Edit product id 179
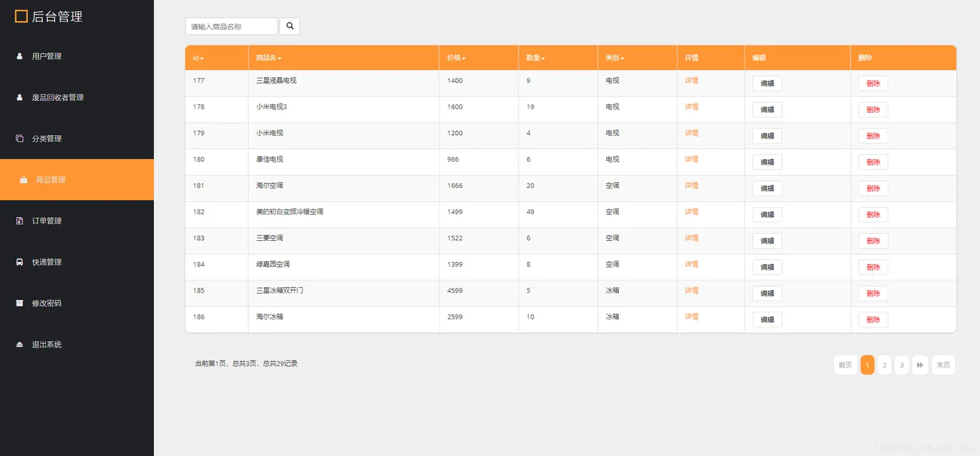This screenshot has width=980, height=456. (x=767, y=136)
